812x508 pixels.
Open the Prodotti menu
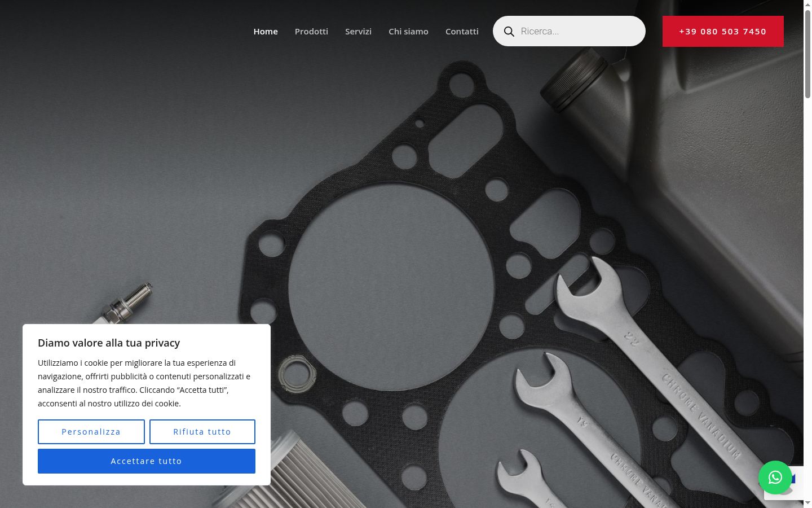tap(311, 32)
